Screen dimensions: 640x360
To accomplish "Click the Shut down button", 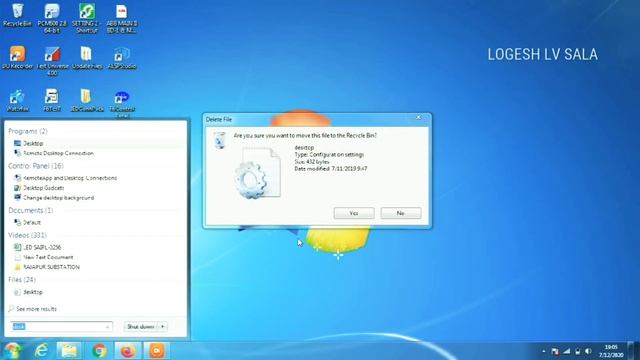I will 141,327.
